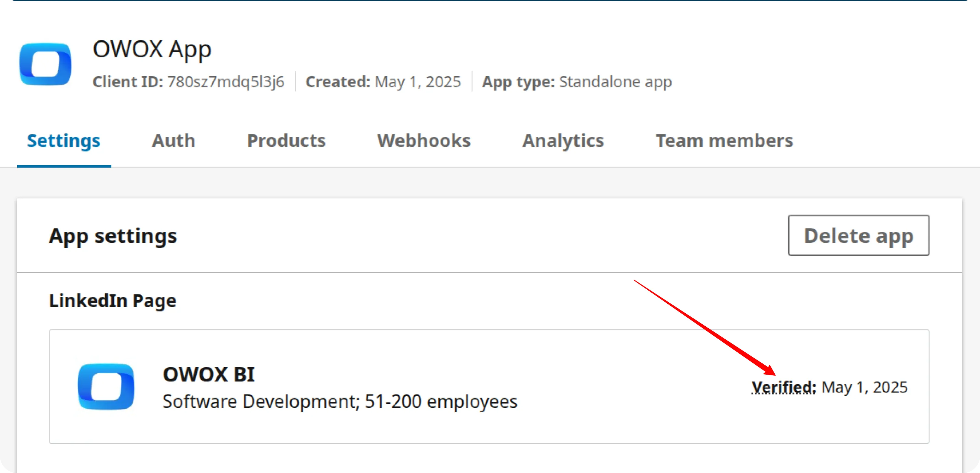Open the Team members tab

(724, 141)
